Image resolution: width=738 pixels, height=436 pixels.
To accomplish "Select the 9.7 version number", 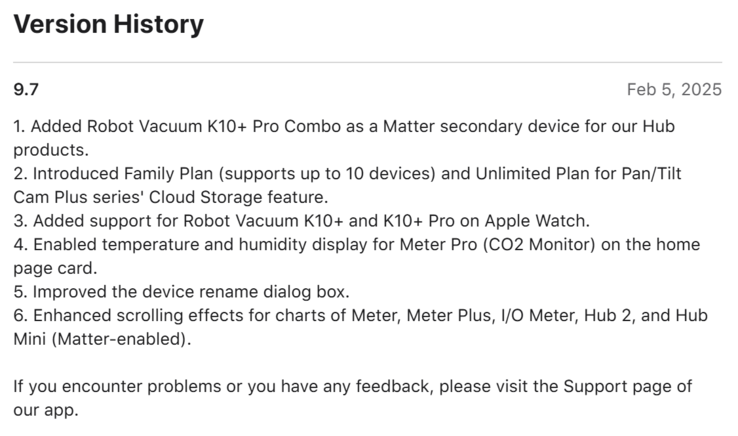I will (26, 89).
